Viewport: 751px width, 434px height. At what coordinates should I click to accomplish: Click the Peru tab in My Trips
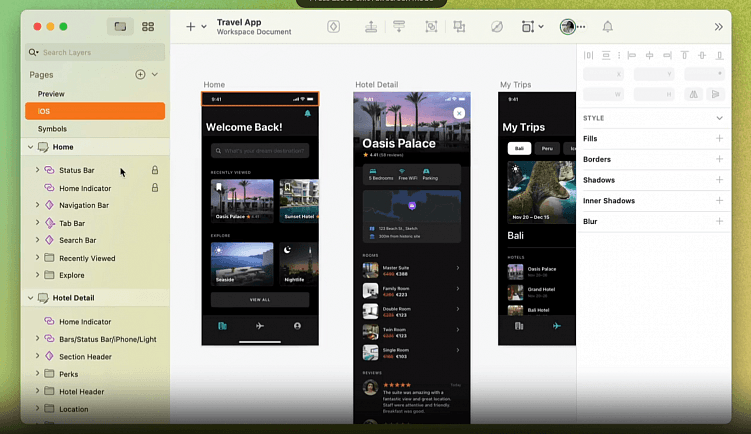(547, 148)
